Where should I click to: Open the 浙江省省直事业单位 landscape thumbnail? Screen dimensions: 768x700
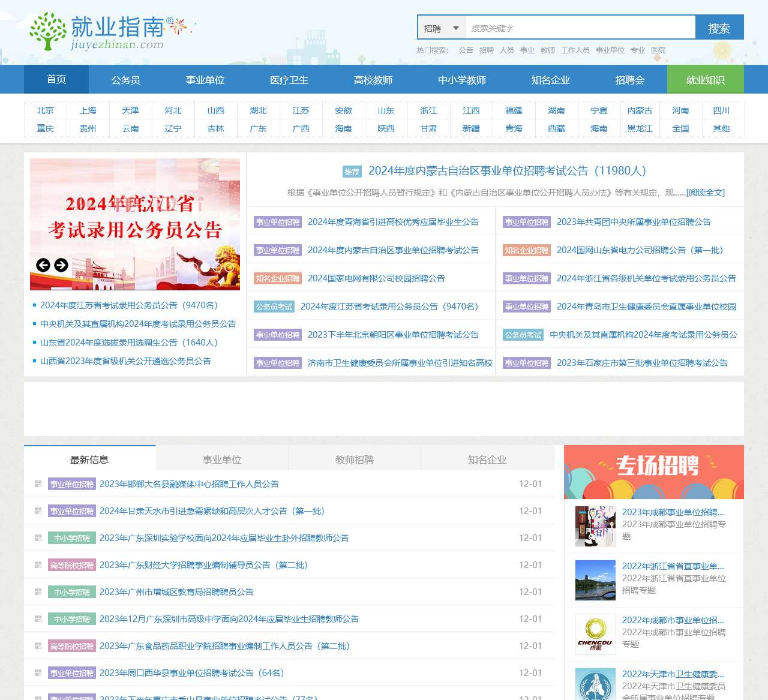pyautogui.click(x=595, y=580)
